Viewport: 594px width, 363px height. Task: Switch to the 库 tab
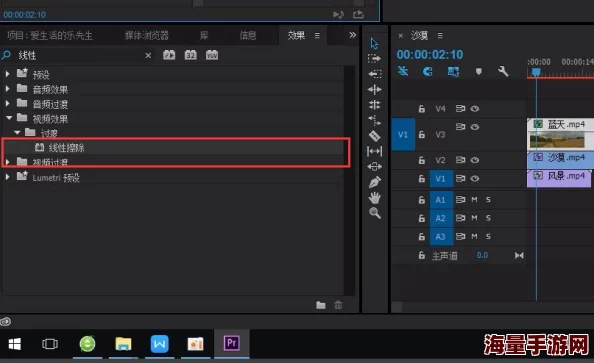tap(204, 36)
